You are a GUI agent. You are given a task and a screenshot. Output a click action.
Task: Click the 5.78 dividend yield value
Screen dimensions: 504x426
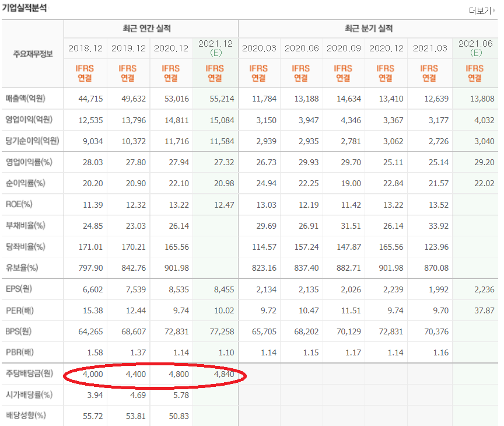click(181, 395)
